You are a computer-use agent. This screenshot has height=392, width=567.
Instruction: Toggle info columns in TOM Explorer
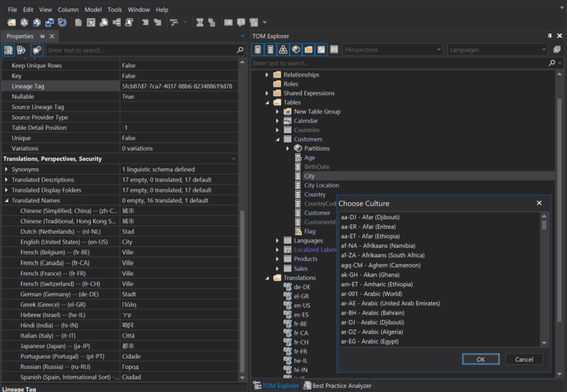click(334, 49)
